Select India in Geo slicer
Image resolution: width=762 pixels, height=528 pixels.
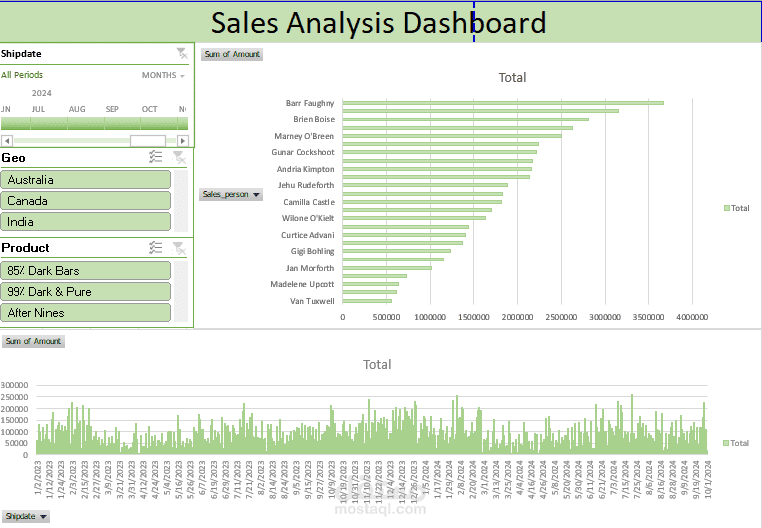[x=86, y=222]
